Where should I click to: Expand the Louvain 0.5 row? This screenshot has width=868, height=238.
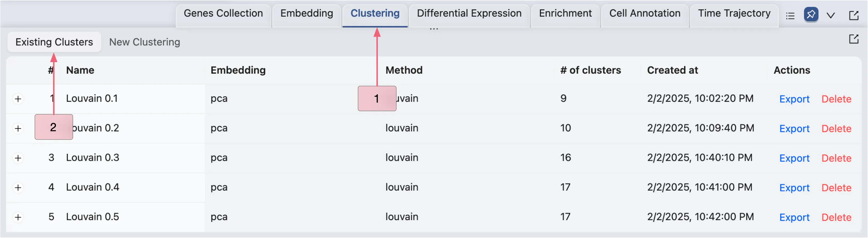click(18, 217)
